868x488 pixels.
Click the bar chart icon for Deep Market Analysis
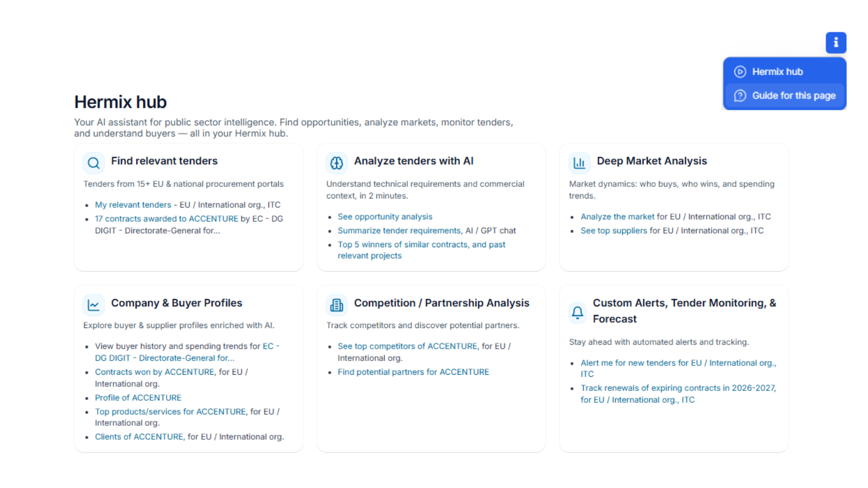[579, 163]
